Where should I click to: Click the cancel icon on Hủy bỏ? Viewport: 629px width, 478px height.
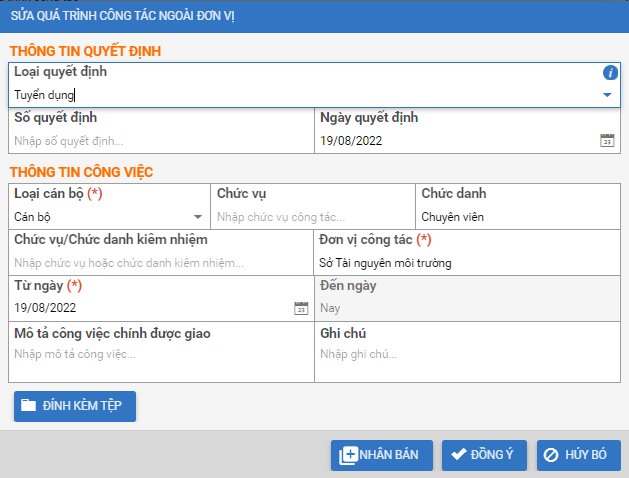551,455
